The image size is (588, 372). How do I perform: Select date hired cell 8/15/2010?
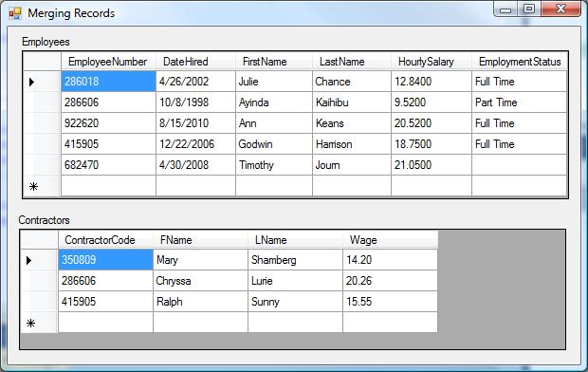(195, 123)
